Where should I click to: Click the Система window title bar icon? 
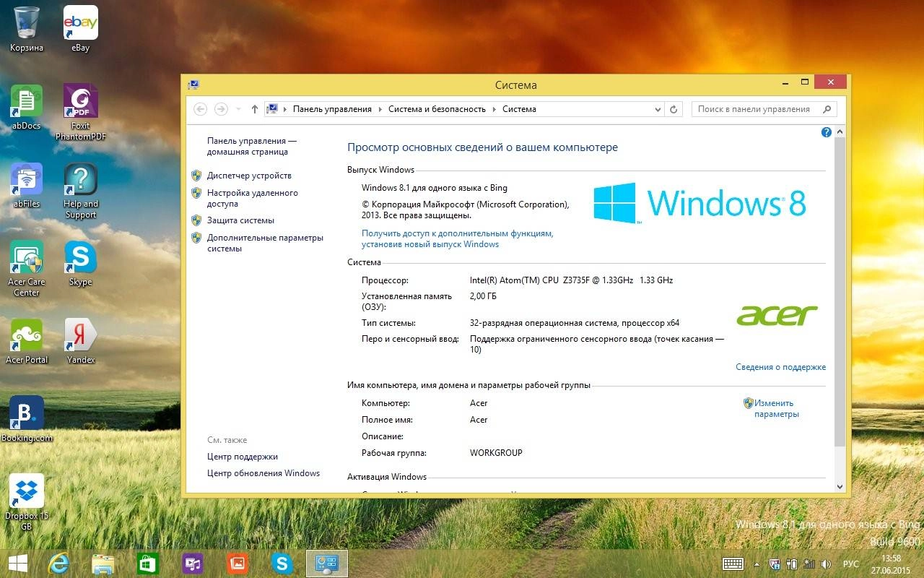pyautogui.click(x=193, y=85)
